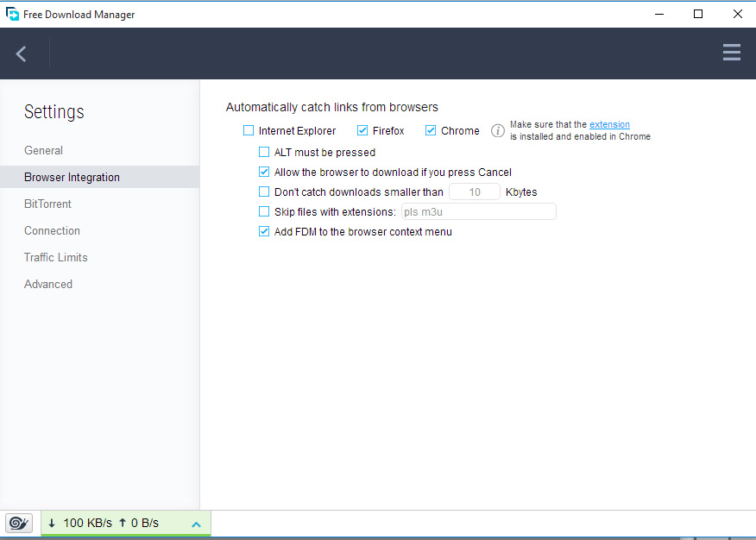756x540 pixels.
Task: Collapse the speed status bar chevron
Action: click(196, 523)
